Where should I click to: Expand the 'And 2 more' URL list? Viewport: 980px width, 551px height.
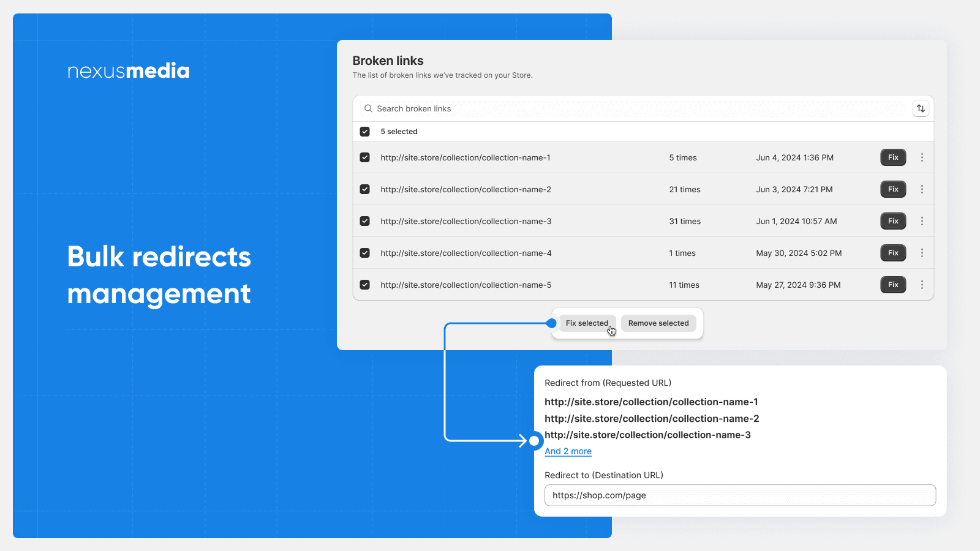(x=568, y=451)
